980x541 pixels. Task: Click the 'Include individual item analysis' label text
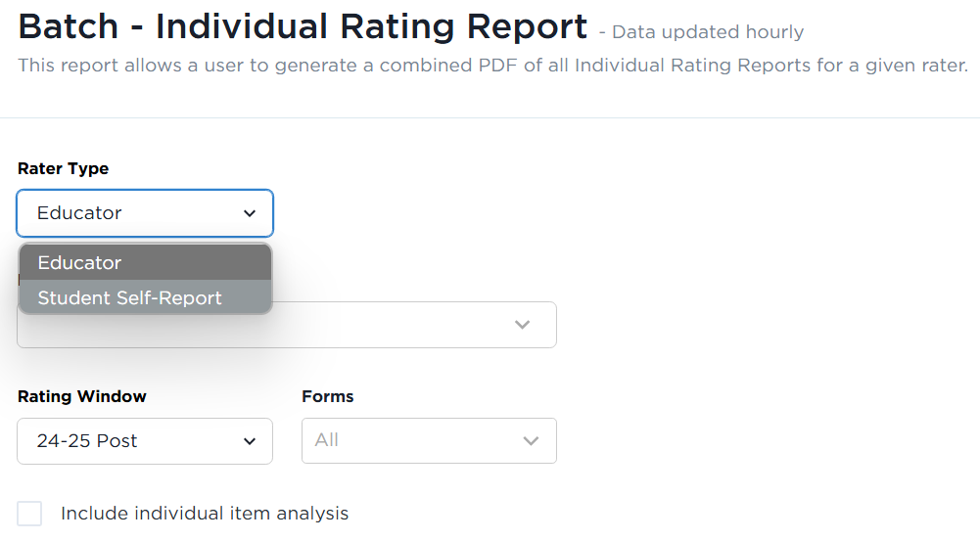[205, 514]
